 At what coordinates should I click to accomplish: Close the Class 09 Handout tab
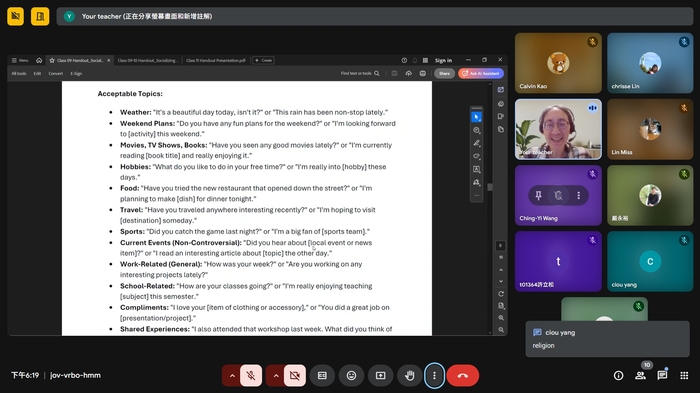click(x=108, y=60)
